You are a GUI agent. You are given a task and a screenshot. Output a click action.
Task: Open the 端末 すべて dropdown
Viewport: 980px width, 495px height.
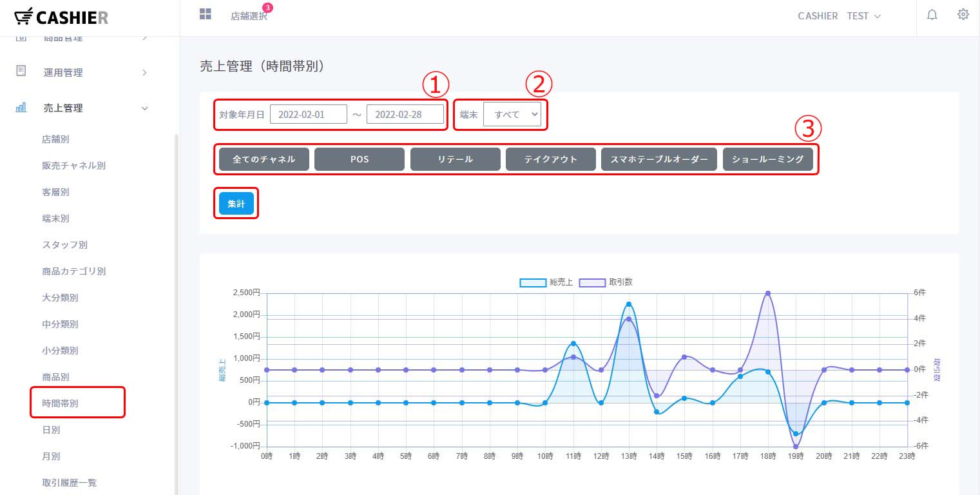pos(512,114)
